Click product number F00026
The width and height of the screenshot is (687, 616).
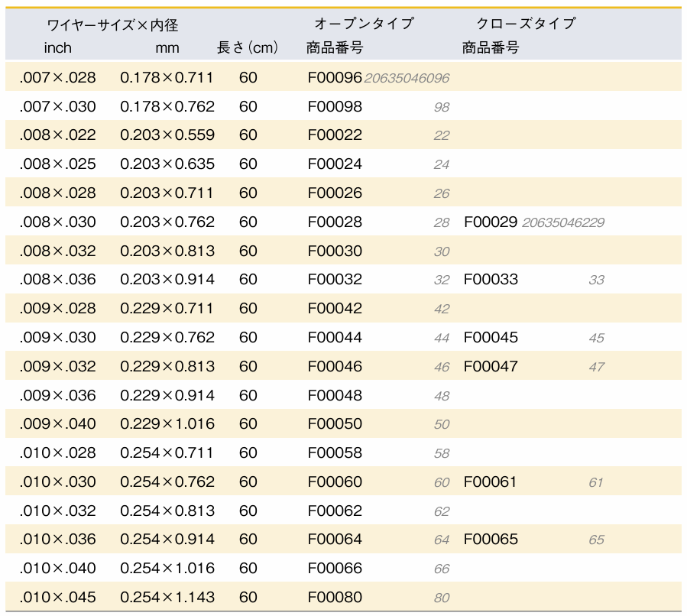click(x=335, y=193)
